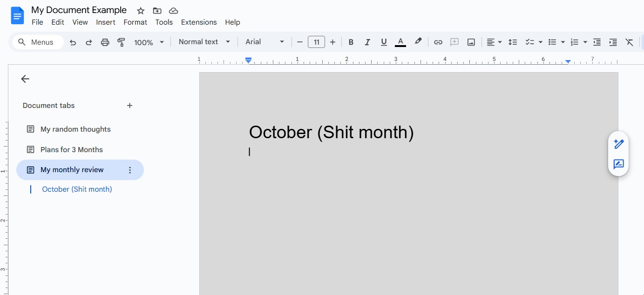
Task: Toggle italic formatting
Action: click(x=367, y=42)
